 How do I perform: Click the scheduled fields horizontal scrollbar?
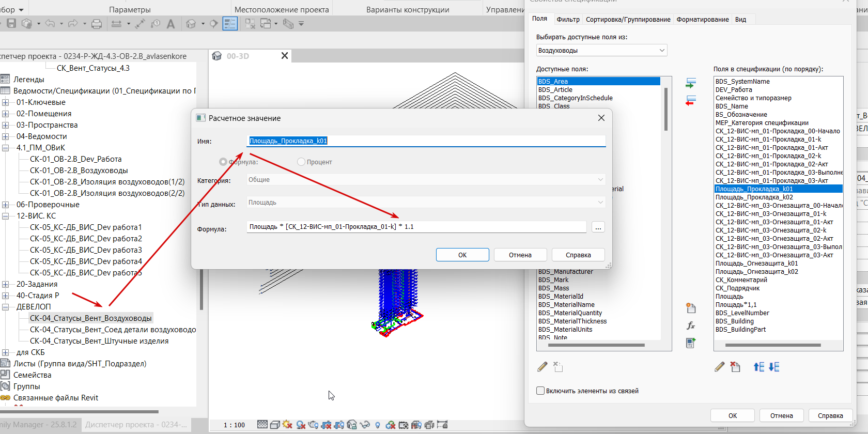[773, 345]
